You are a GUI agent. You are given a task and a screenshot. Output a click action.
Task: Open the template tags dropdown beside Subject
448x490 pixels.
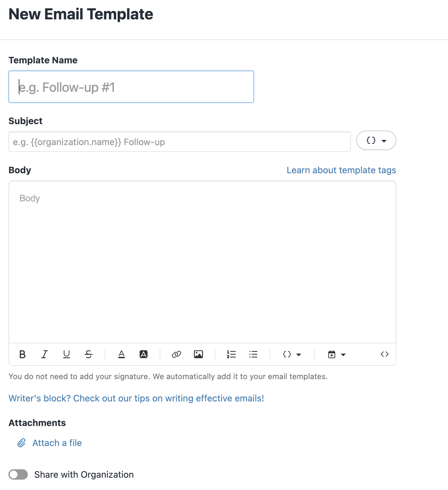pyautogui.click(x=376, y=141)
